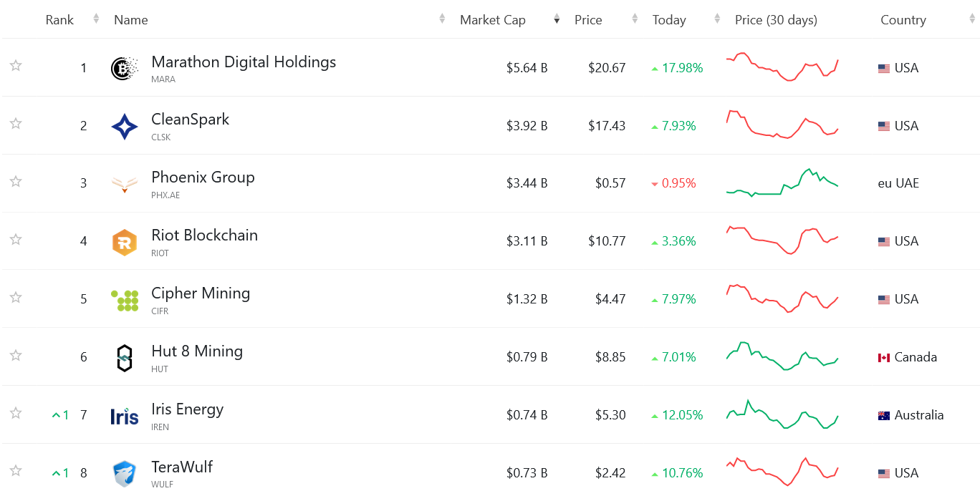
Task: Toggle favorite star for Marathon Digital Holdings
Action: (x=16, y=66)
